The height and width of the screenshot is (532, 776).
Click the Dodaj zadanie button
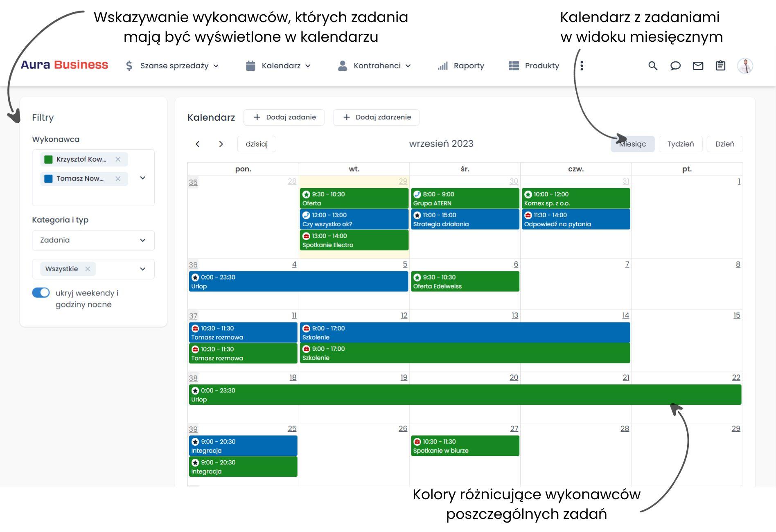click(284, 117)
